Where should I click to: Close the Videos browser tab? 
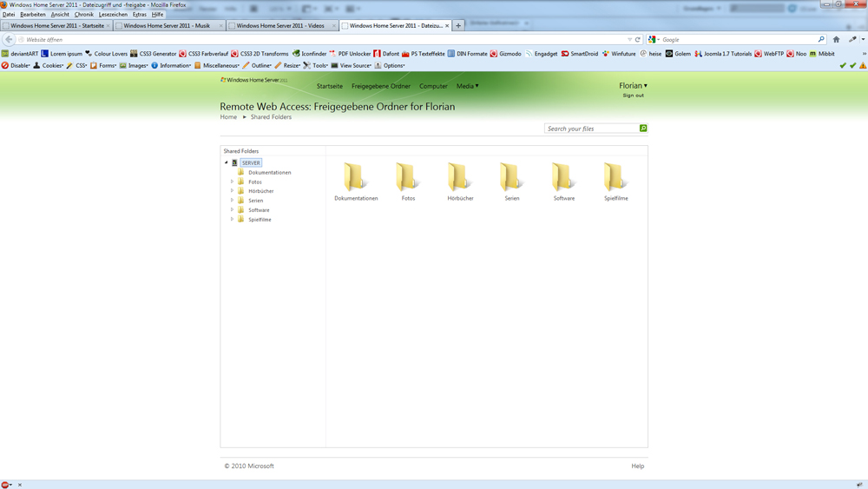333,25
